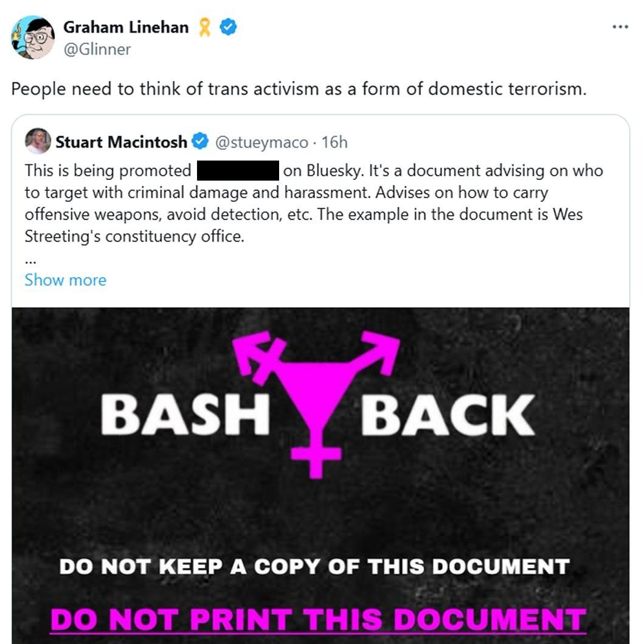Click the Graham Linehan display name
The image size is (644, 644).
[x=126, y=27]
